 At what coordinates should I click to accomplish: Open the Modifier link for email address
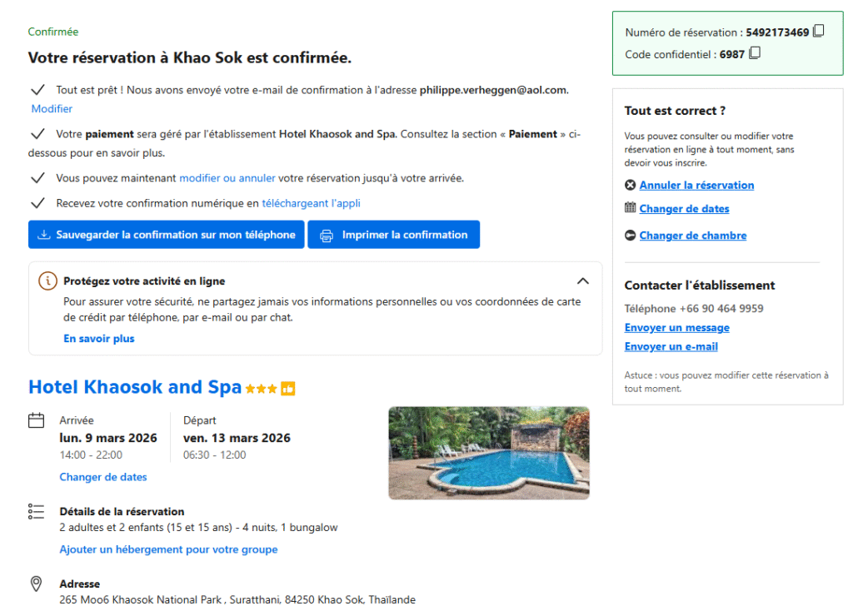52,109
